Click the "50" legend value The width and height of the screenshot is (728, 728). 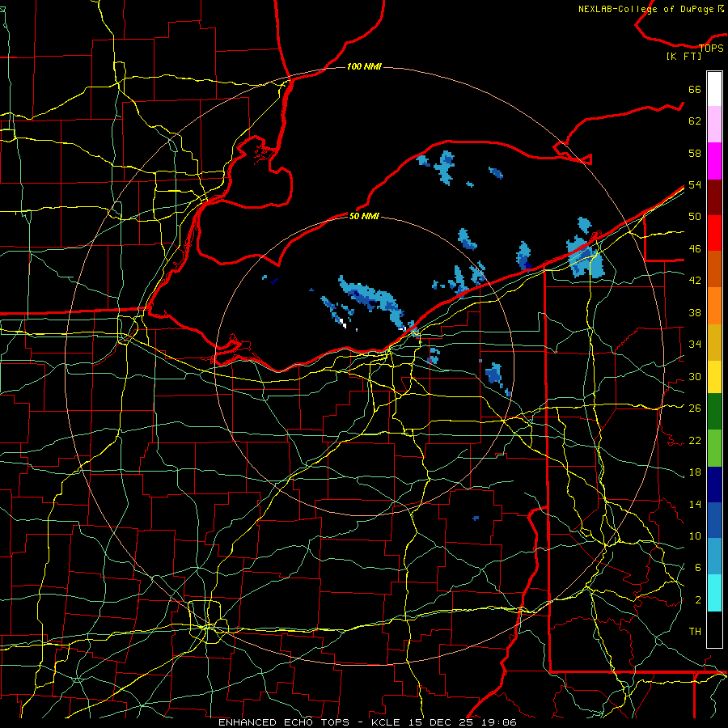coord(695,217)
